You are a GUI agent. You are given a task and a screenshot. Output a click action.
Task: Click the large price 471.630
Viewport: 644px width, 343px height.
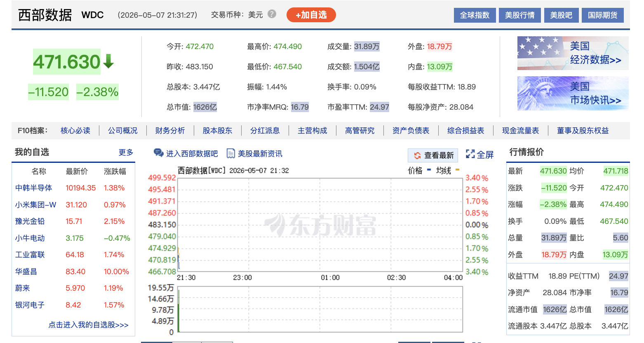(67, 62)
